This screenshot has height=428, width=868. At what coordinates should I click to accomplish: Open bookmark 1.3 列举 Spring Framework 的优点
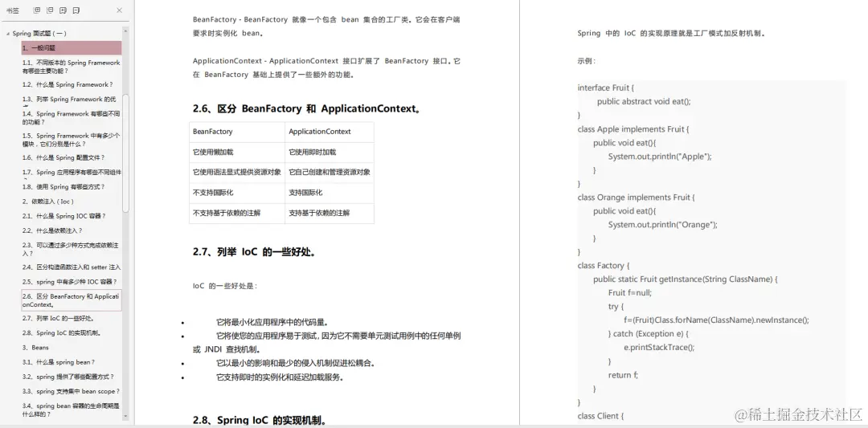[69, 100]
